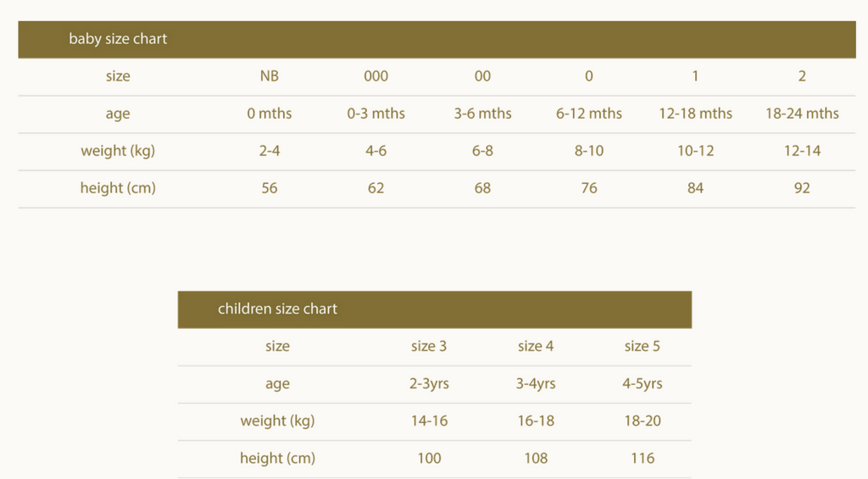Viewport: 868px width, 479px height.
Task: Select the 18-24 mths age cell
Action: point(802,114)
